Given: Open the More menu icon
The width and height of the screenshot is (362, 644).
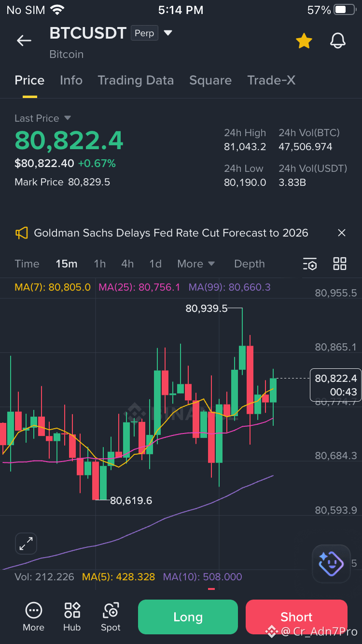Looking at the screenshot, I should 33,616.
